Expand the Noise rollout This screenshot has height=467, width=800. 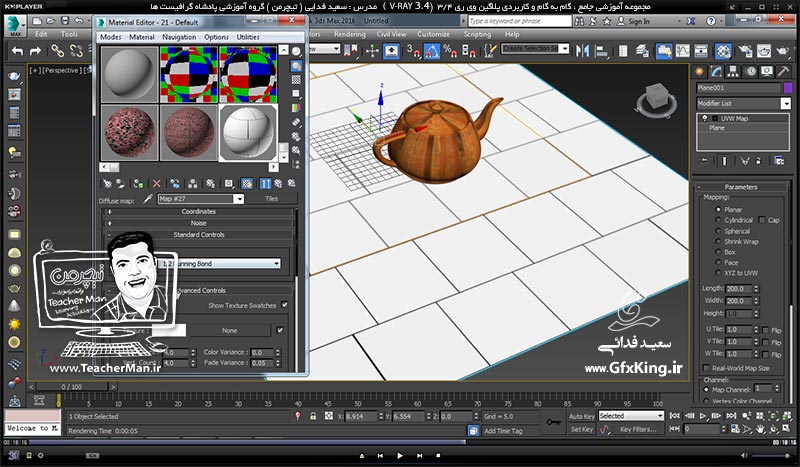(x=199, y=223)
